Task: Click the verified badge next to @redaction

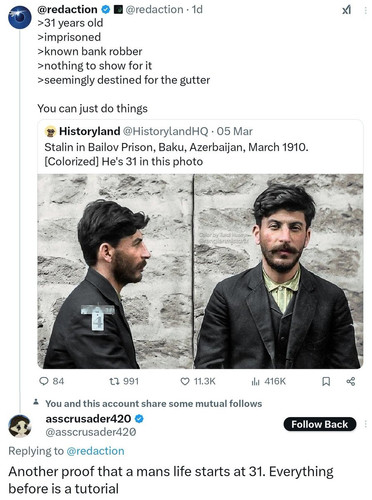Action: tap(106, 10)
